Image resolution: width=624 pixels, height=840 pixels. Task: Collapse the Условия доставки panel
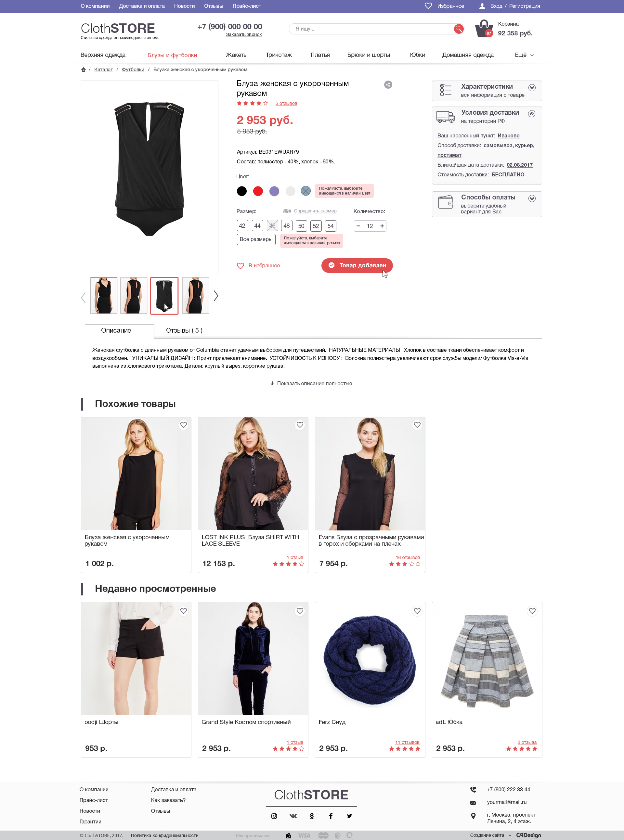(x=531, y=114)
